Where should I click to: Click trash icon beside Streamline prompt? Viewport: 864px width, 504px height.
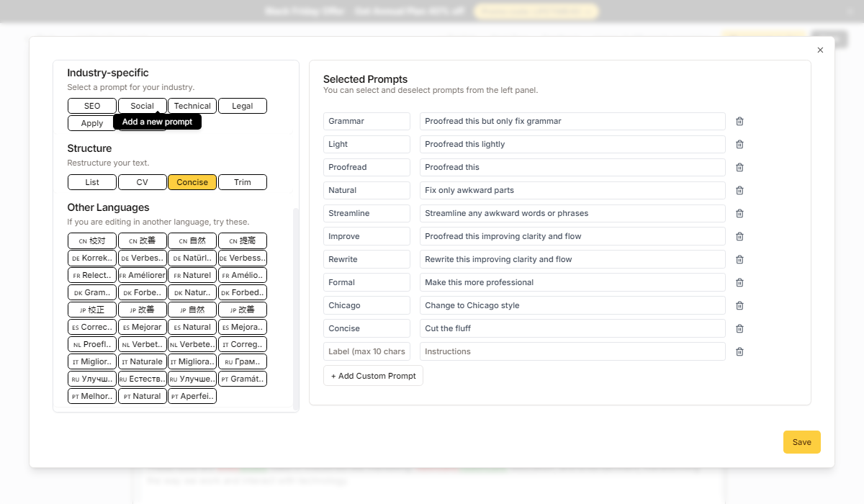pyautogui.click(x=739, y=214)
